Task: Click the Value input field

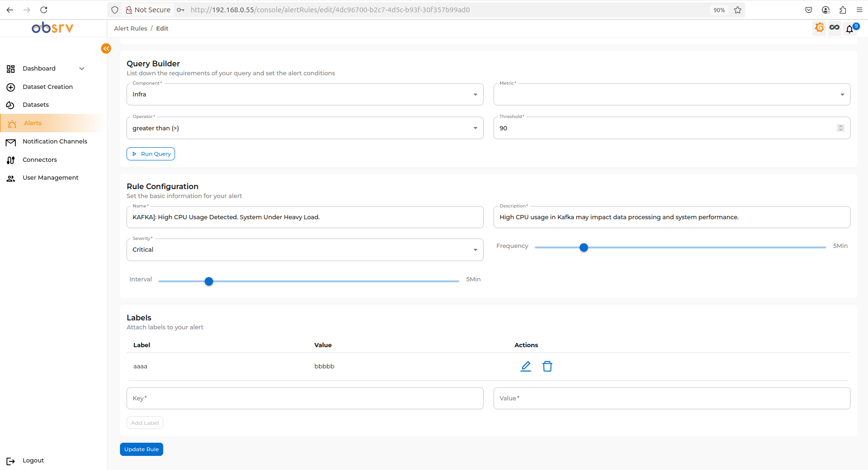Action: 672,398
